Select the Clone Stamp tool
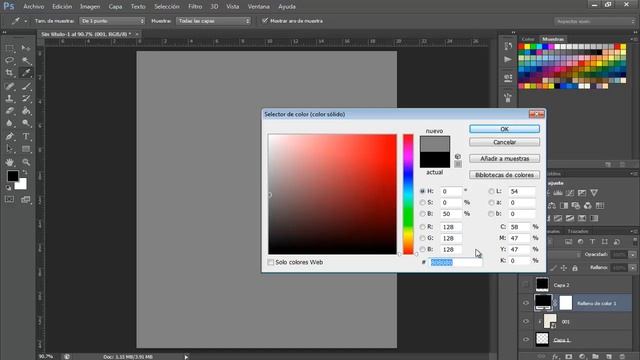 click(x=9, y=98)
